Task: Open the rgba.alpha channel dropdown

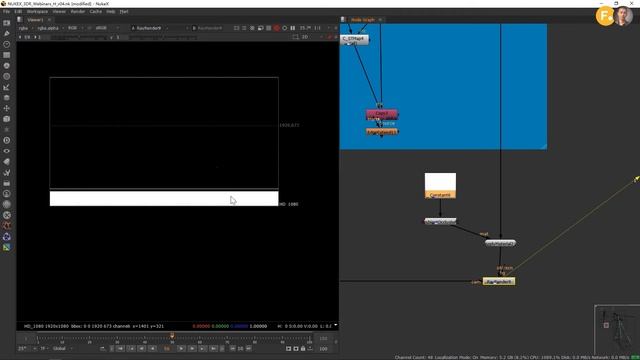Action: [50, 28]
